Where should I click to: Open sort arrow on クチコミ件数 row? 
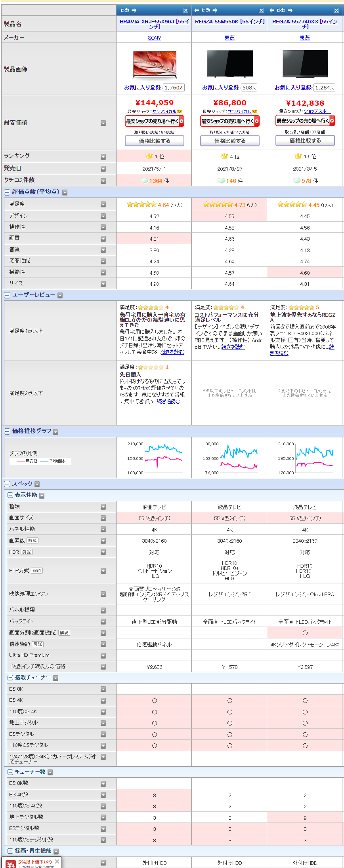coord(103,181)
